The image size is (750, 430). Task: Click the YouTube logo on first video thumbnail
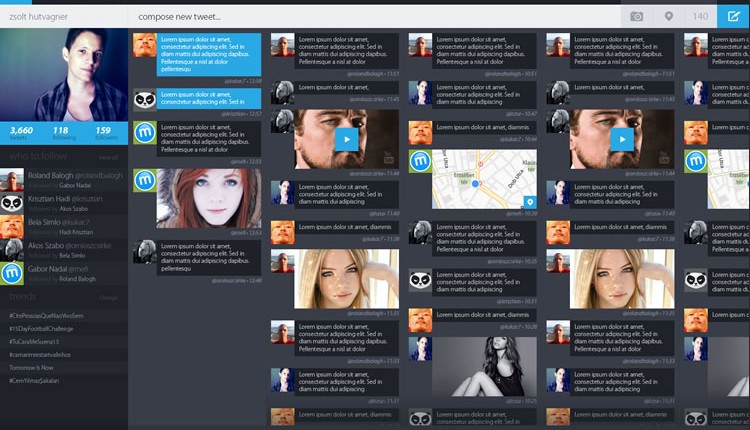point(389,159)
